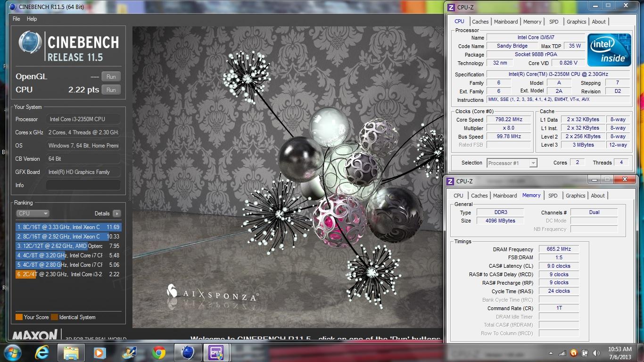The width and height of the screenshot is (644, 362).
Task: Click the Command Rate value 1T
Action: pos(559,308)
